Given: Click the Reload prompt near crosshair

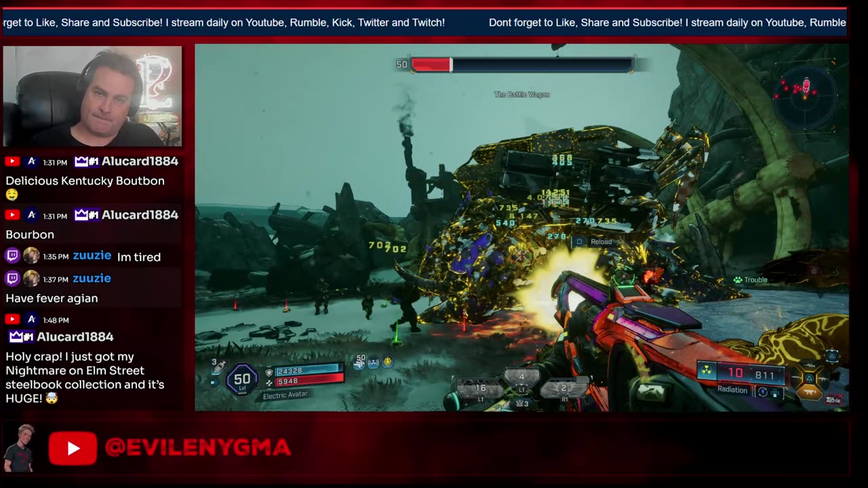Looking at the screenshot, I should click(x=593, y=241).
